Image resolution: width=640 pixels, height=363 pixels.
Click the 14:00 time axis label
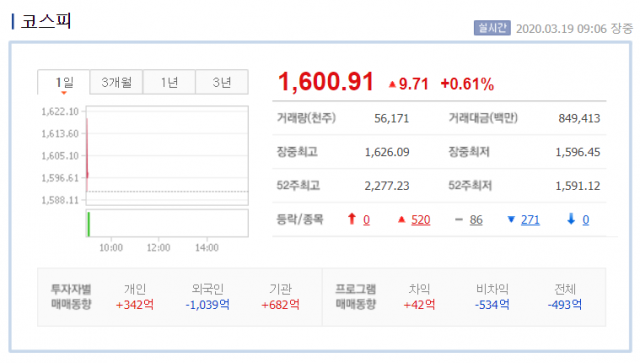click(x=207, y=248)
